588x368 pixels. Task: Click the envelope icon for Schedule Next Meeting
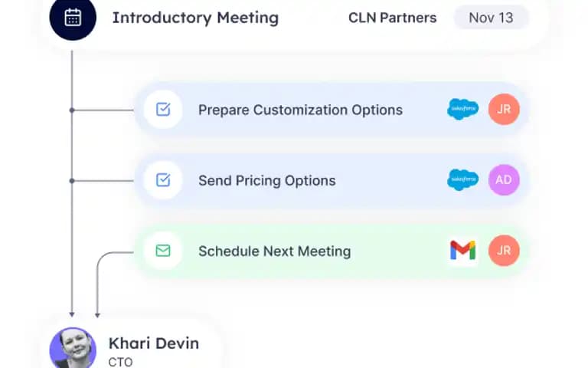point(163,251)
